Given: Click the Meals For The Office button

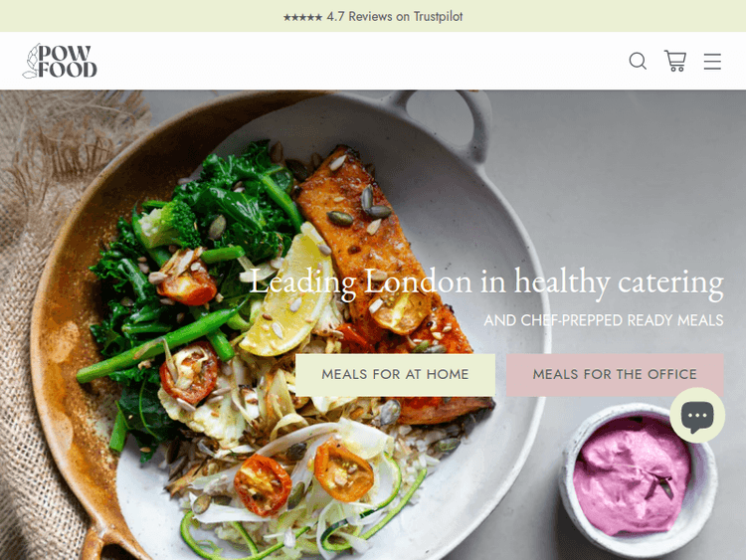Looking at the screenshot, I should click(615, 374).
